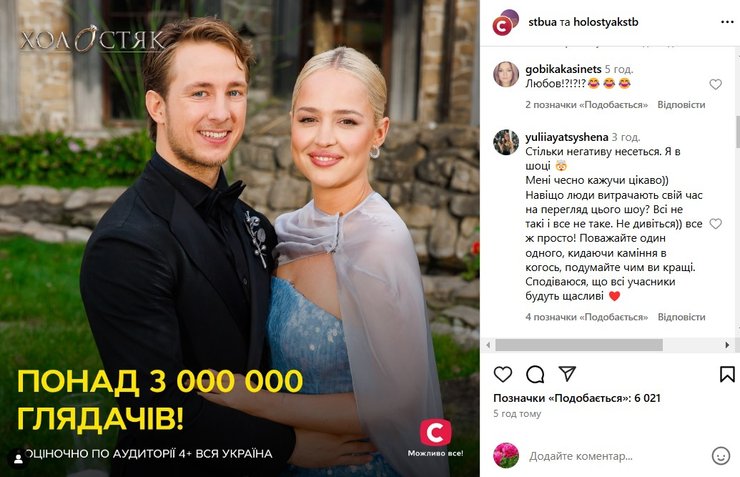Reply to gobikakasinets with Відповісти

click(x=681, y=105)
